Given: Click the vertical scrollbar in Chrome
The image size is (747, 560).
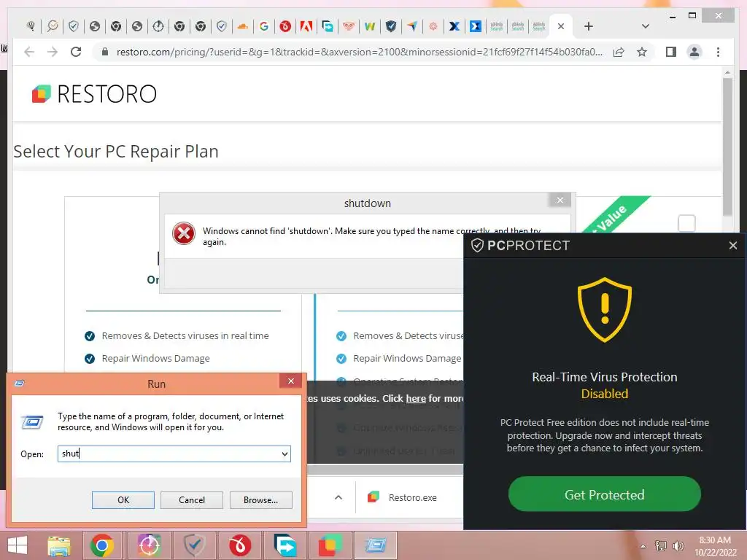Looking at the screenshot, I should [x=727, y=147].
